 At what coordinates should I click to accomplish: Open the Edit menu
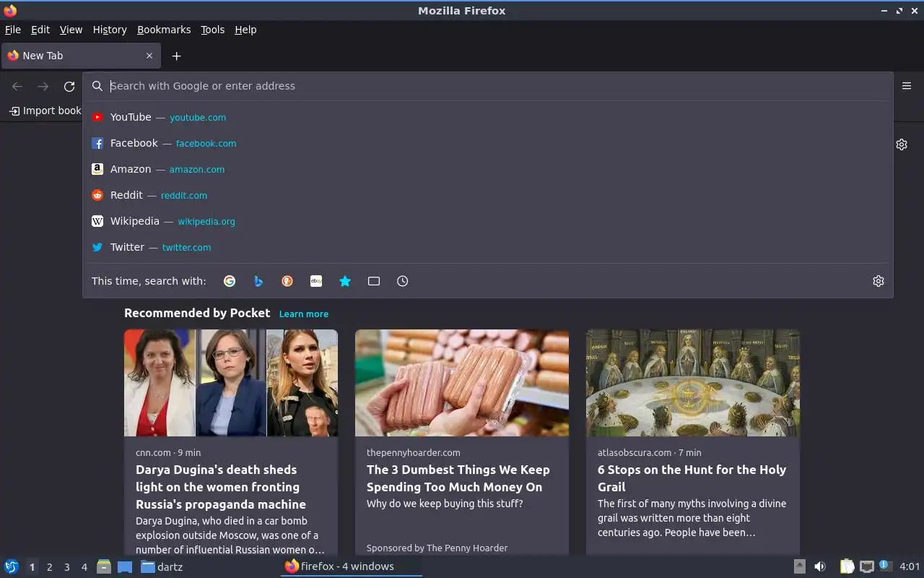point(40,30)
